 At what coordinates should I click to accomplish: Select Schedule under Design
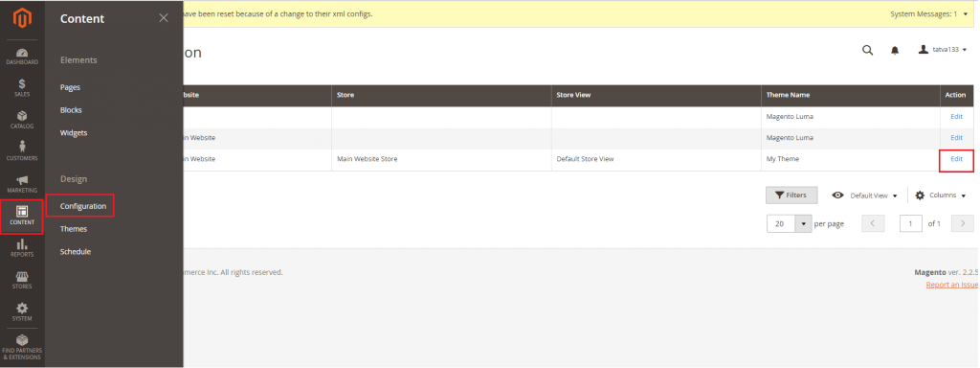tap(75, 252)
